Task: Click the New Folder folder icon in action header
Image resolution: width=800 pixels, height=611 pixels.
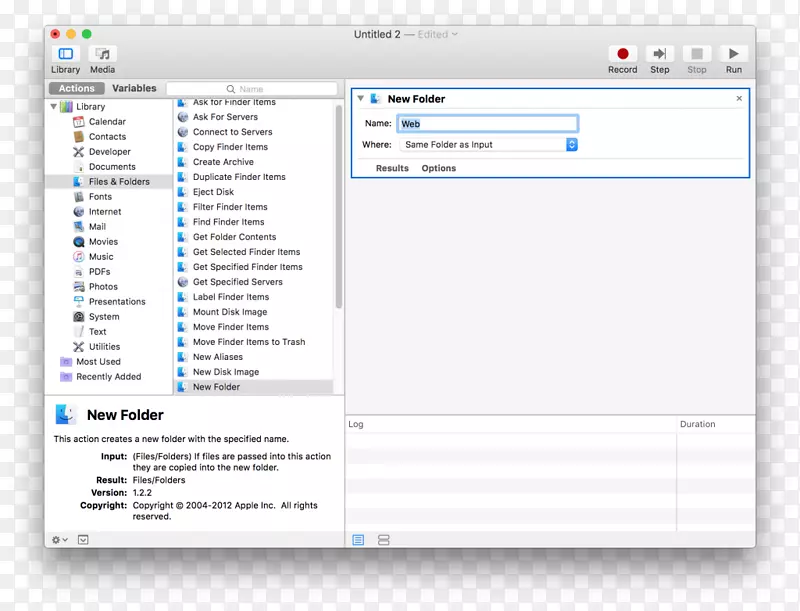Action: (x=374, y=98)
